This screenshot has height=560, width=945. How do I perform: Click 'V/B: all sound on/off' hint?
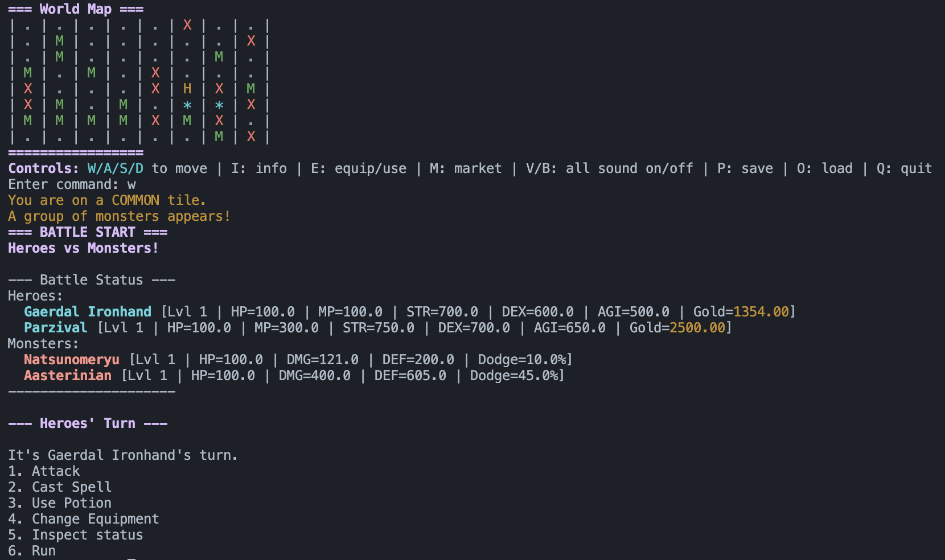[x=610, y=168]
